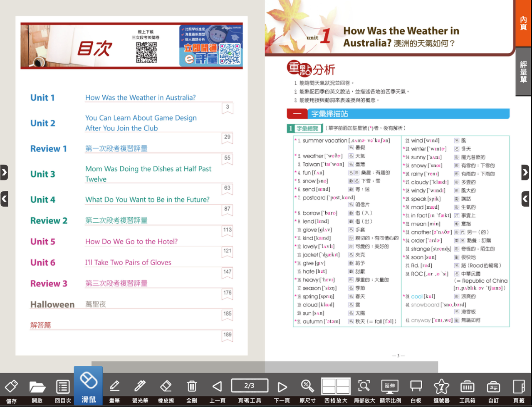Click the vocabulary word 'summer vacation'
This screenshot has height=407, width=532.
pyautogui.click(x=325, y=141)
